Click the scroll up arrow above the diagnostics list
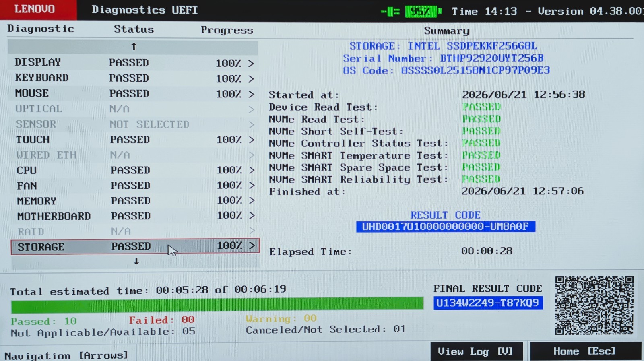 134,47
